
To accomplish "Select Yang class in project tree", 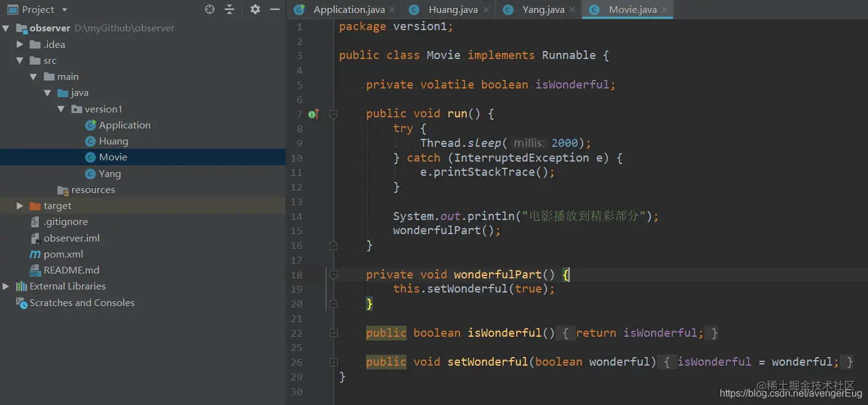I will [109, 173].
